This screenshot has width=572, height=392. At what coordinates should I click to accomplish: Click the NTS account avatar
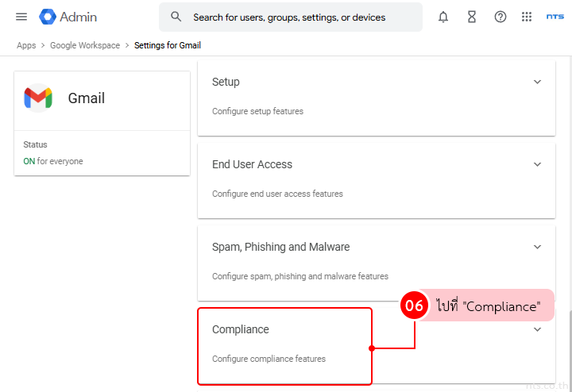pyautogui.click(x=555, y=17)
